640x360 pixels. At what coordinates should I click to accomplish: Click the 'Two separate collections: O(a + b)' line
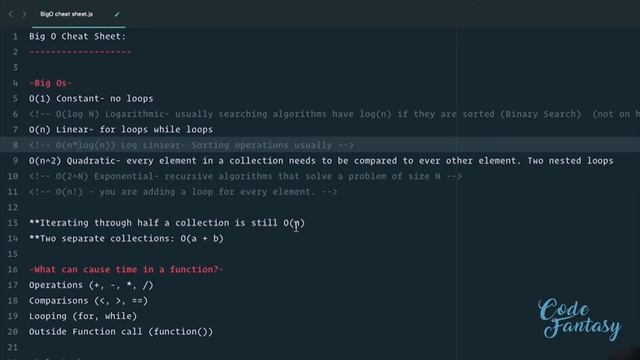(126, 238)
